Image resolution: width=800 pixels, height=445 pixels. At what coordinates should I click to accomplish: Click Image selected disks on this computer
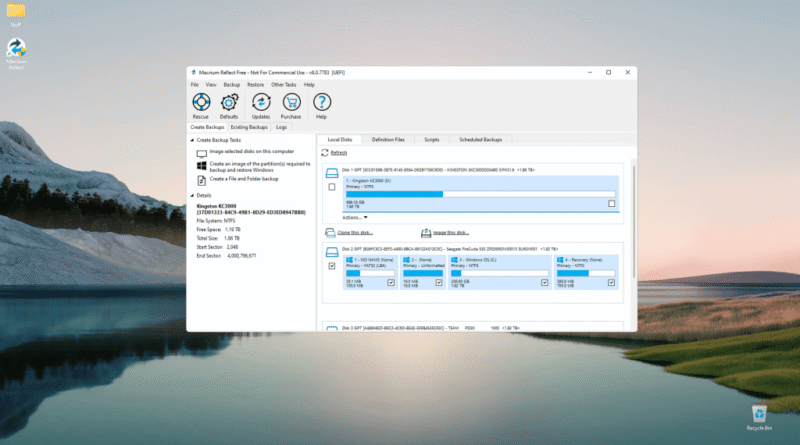252,152
